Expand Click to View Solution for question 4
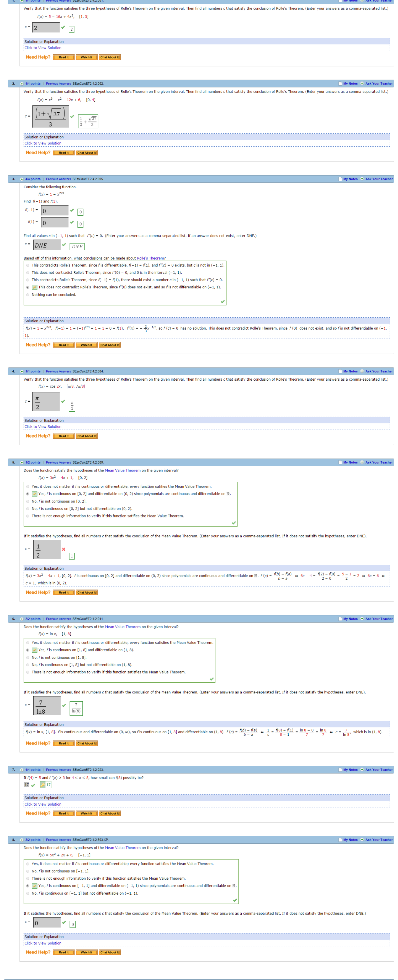 click(x=43, y=427)
